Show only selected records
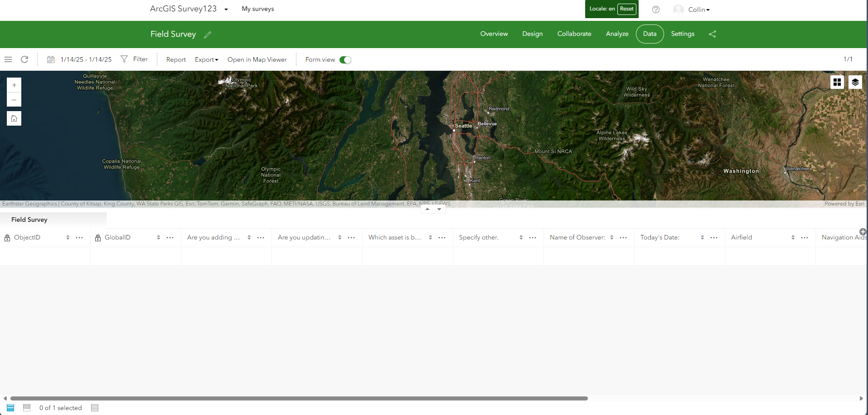 point(27,408)
